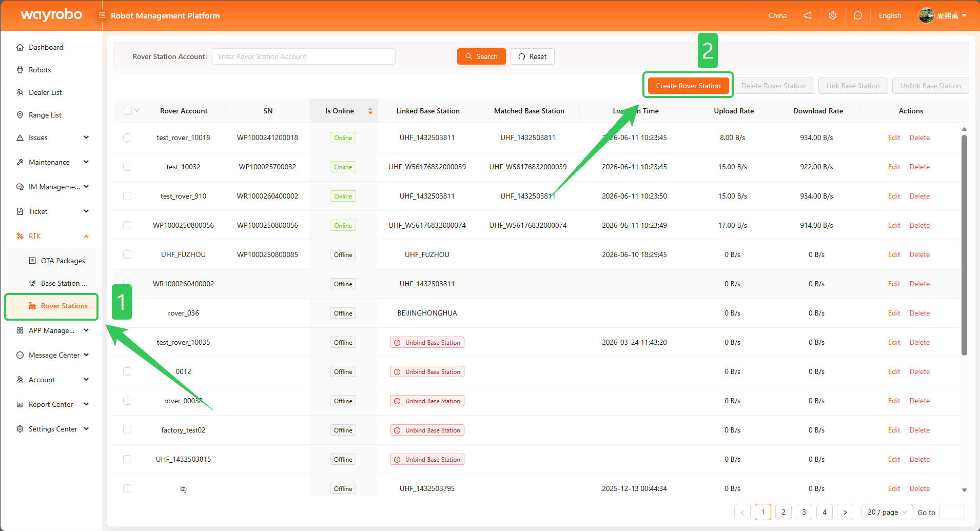Click the user avatar picture
Viewport: 980px width, 531px height.
coord(926,15)
